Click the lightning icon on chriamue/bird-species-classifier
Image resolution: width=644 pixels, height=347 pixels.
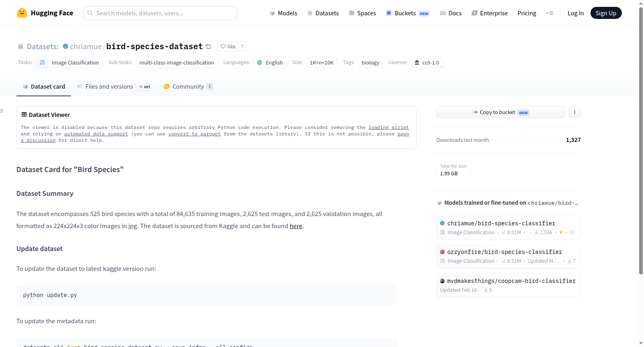click(561, 233)
